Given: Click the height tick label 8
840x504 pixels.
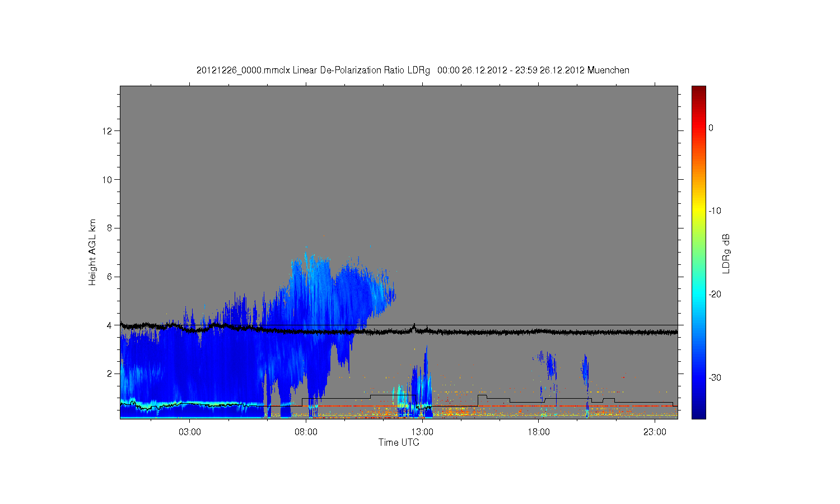Looking at the screenshot, I should [x=110, y=228].
